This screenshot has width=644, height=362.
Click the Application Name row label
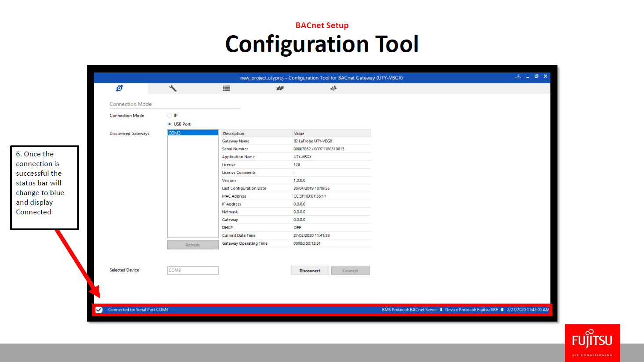[x=238, y=157]
